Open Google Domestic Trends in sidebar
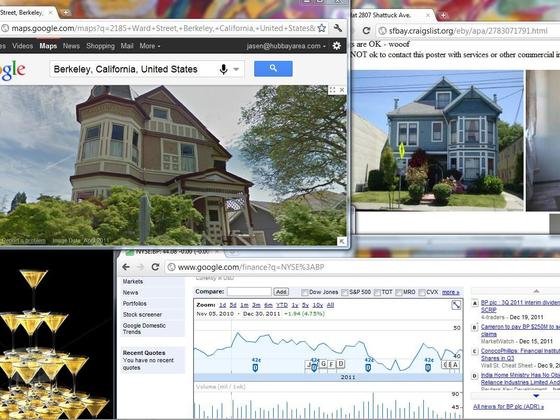560x420 pixels. point(144,329)
